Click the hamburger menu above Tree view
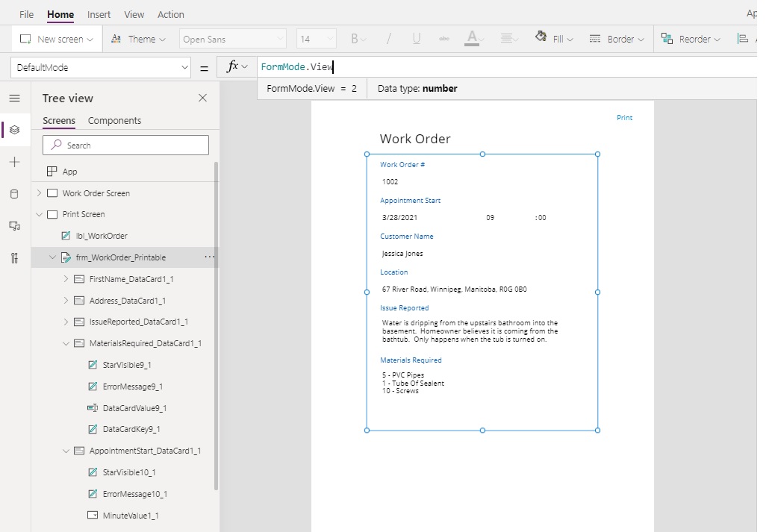Viewport: 775px width, 532px height. point(14,97)
